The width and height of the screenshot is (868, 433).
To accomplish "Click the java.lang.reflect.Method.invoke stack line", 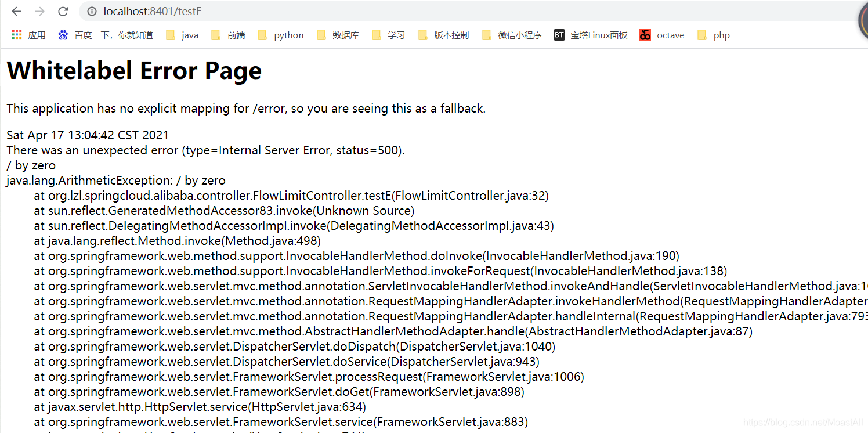I will coord(178,241).
